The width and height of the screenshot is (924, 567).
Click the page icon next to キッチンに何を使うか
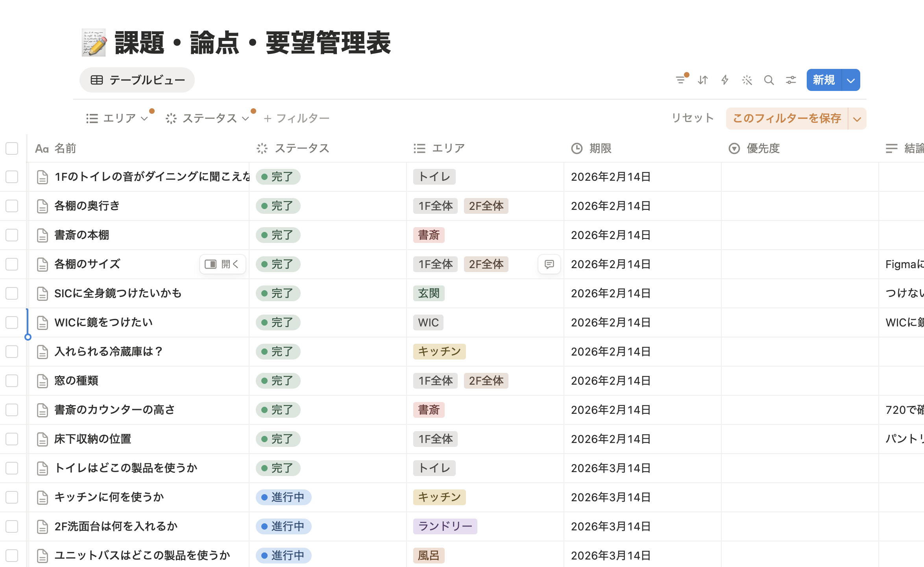42,497
